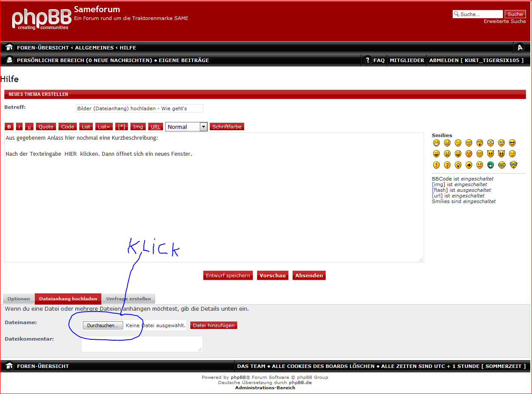
Task: Insert the exclamation mark smiley
Action: 436,165
